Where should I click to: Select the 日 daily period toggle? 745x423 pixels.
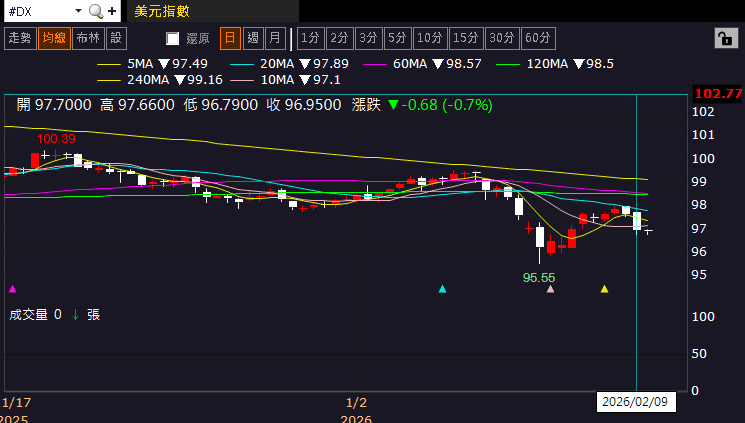click(230, 38)
